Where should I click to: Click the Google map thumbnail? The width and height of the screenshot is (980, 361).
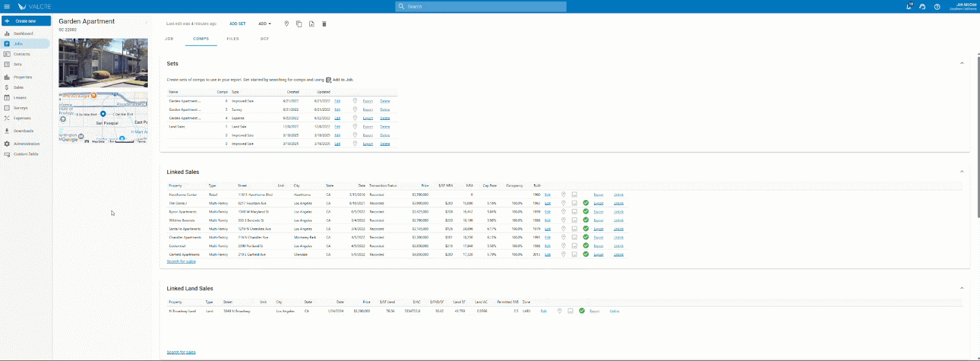tap(103, 117)
